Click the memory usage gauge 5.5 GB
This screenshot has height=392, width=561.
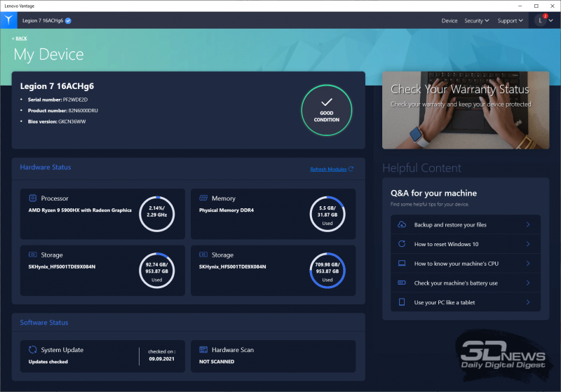pyautogui.click(x=327, y=214)
